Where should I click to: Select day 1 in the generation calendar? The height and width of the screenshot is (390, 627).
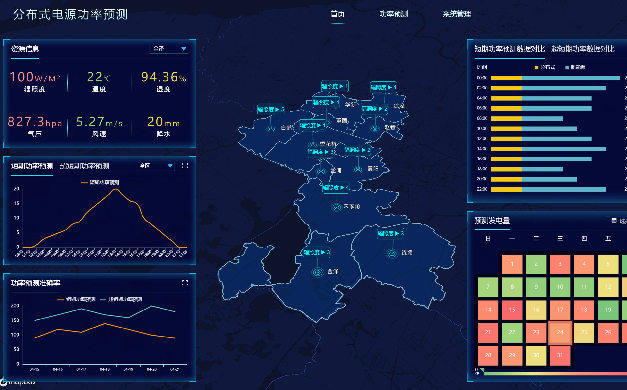[512, 264]
